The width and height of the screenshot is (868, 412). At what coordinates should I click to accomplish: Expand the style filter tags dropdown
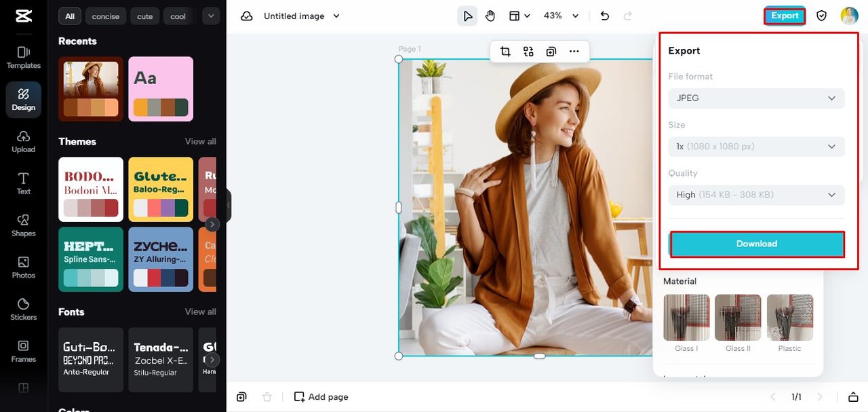coord(211,16)
